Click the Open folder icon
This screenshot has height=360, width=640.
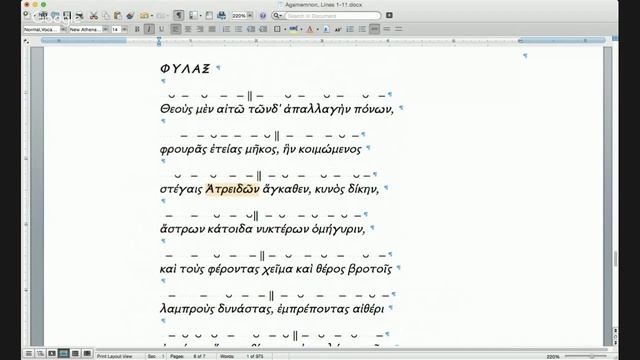144,16
